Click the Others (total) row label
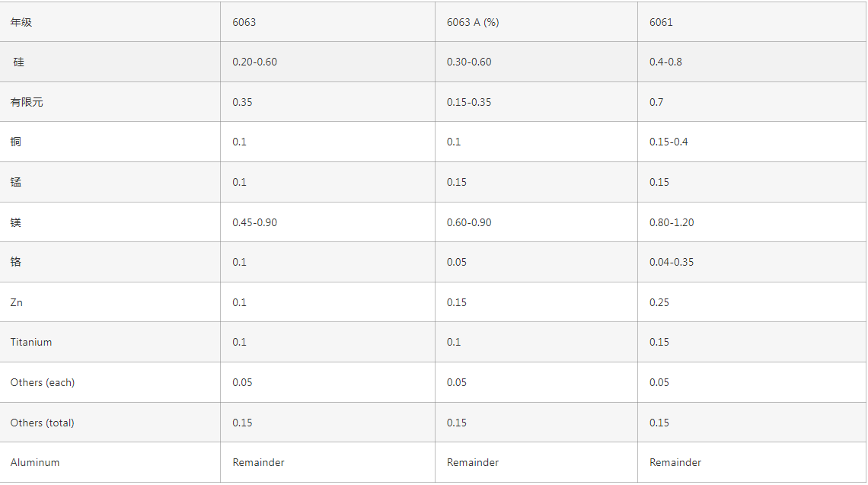The width and height of the screenshot is (868, 485). click(42, 423)
